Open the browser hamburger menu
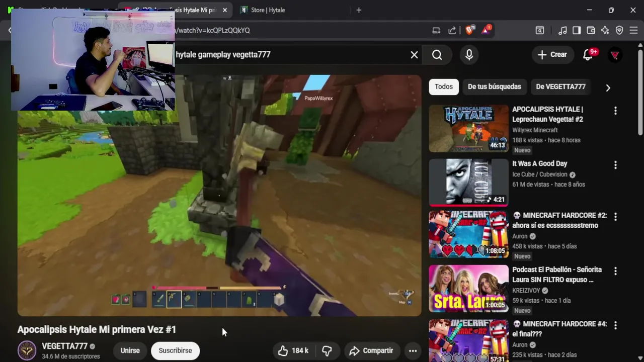Screen dimensions: 644x362 pyautogui.click(x=633, y=30)
